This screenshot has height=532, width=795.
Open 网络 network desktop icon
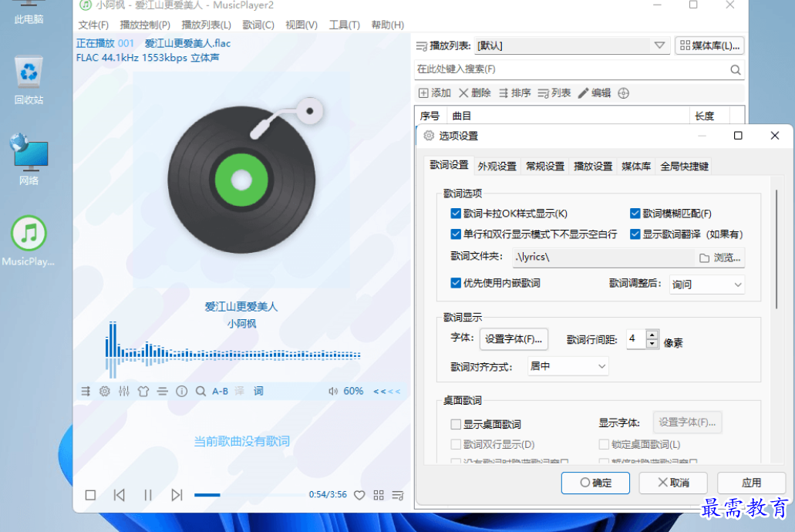(x=29, y=160)
